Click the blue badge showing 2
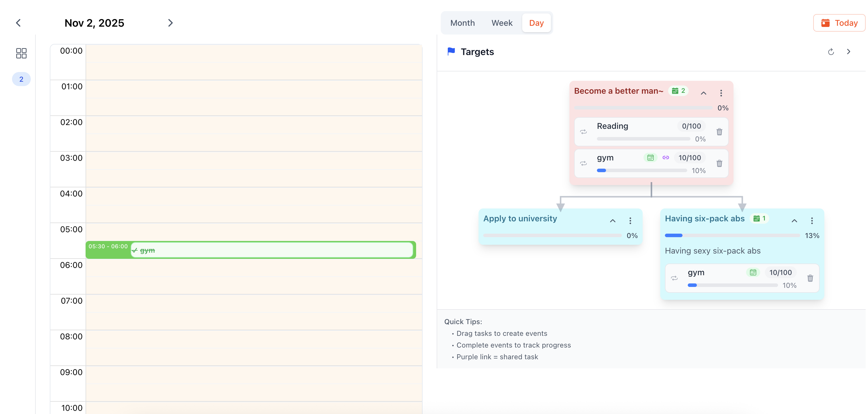This screenshot has width=868, height=414. click(x=21, y=79)
